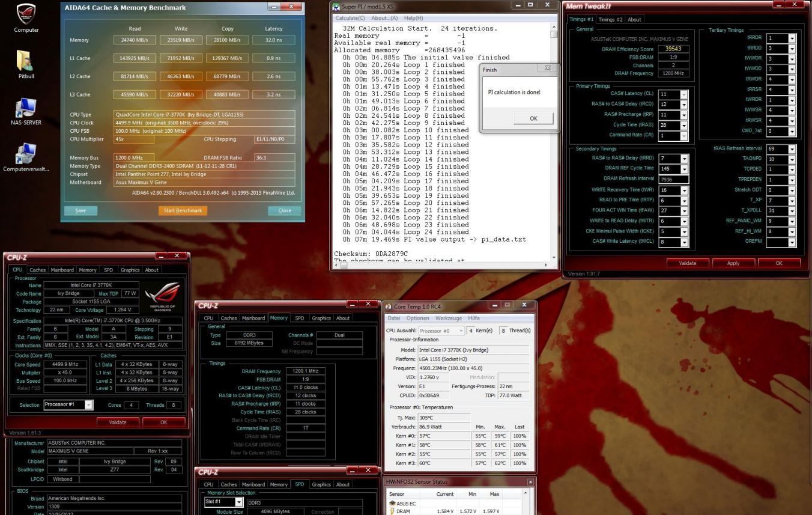Switch to Timings #2 tab in MemTweakIt
The image size is (812, 515).
(x=610, y=19)
